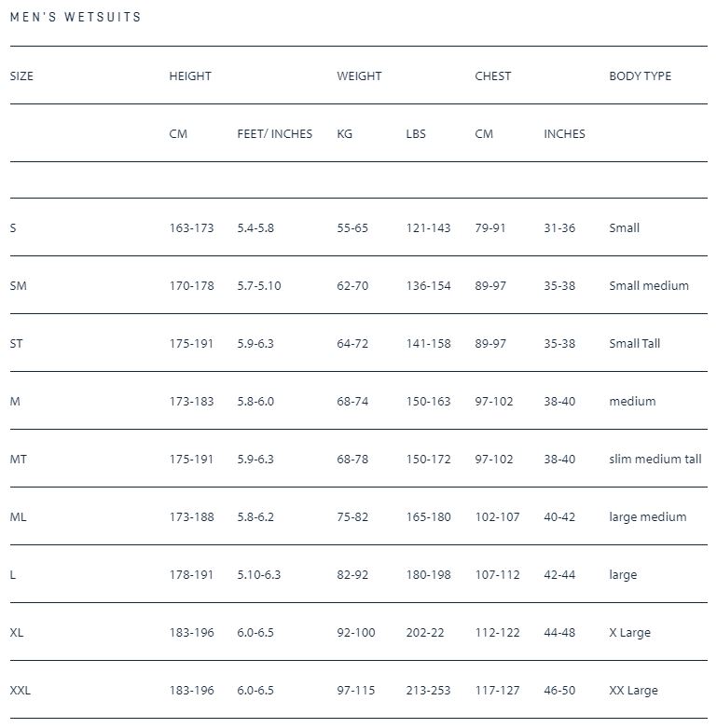
Task: Click the CHEST column header
Action: (x=492, y=76)
